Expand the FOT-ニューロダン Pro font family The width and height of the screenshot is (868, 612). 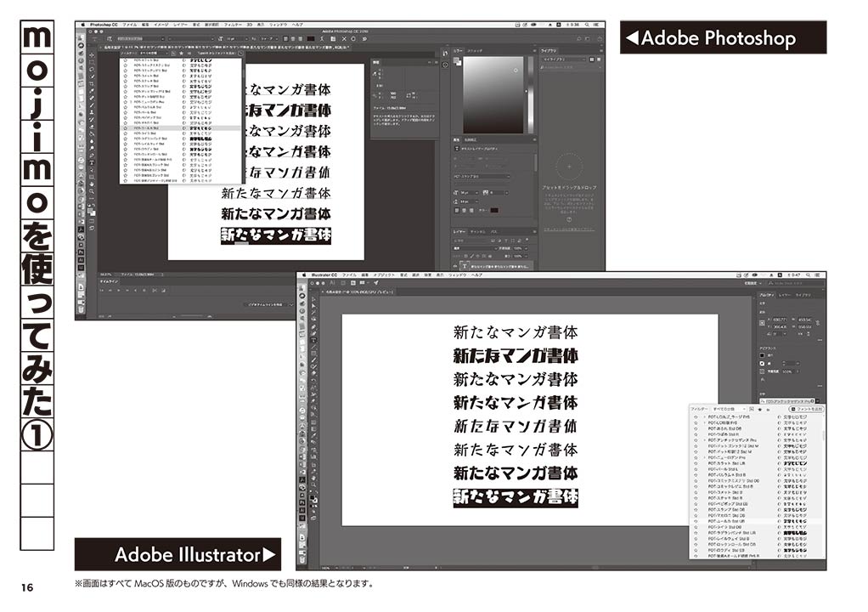coord(705,458)
